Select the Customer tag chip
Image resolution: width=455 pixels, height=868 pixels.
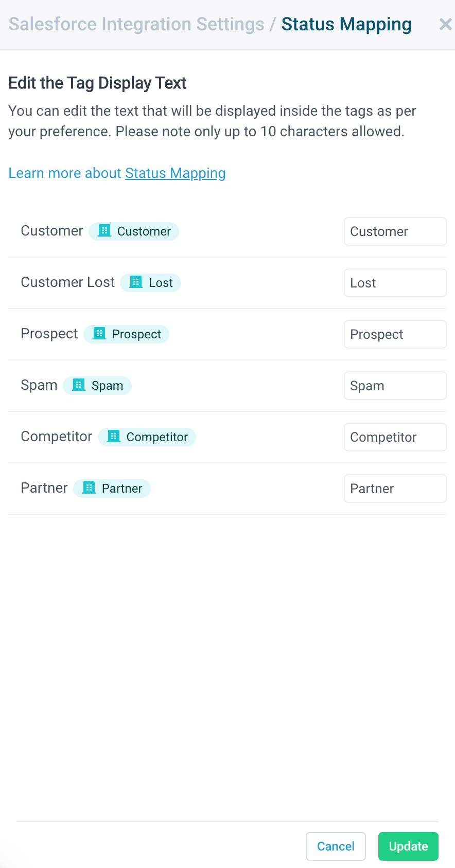pos(134,231)
